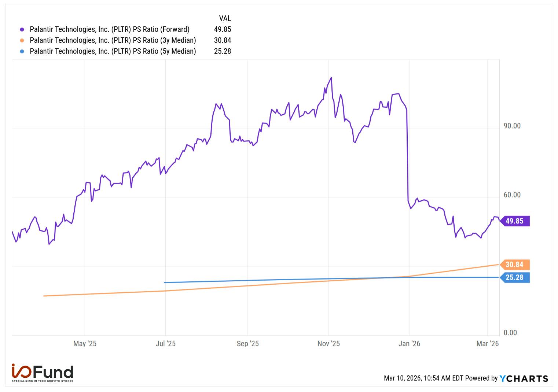The width and height of the screenshot is (558, 392).
Task: Click the 60.00 y-axis label
Action: click(512, 195)
